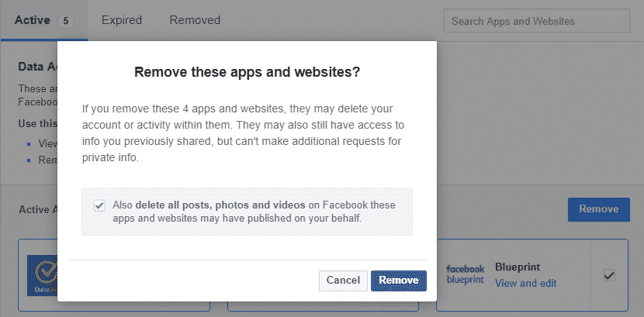Click the dialog heading about removing apps
The width and height of the screenshot is (644, 317).
point(247,72)
